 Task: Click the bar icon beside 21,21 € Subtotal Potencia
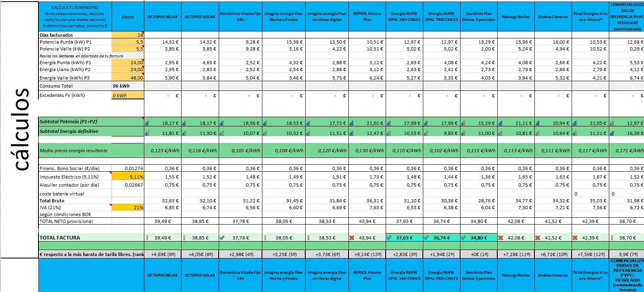click(x=500, y=123)
